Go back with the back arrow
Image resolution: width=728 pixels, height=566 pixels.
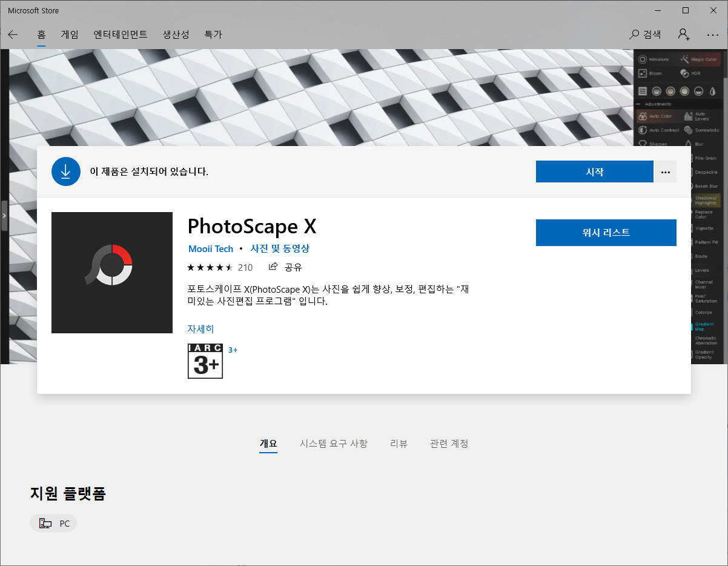(13, 35)
